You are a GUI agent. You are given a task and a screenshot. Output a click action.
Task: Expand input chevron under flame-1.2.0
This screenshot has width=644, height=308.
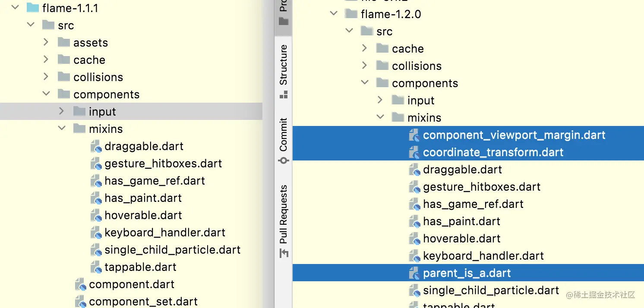point(380,100)
